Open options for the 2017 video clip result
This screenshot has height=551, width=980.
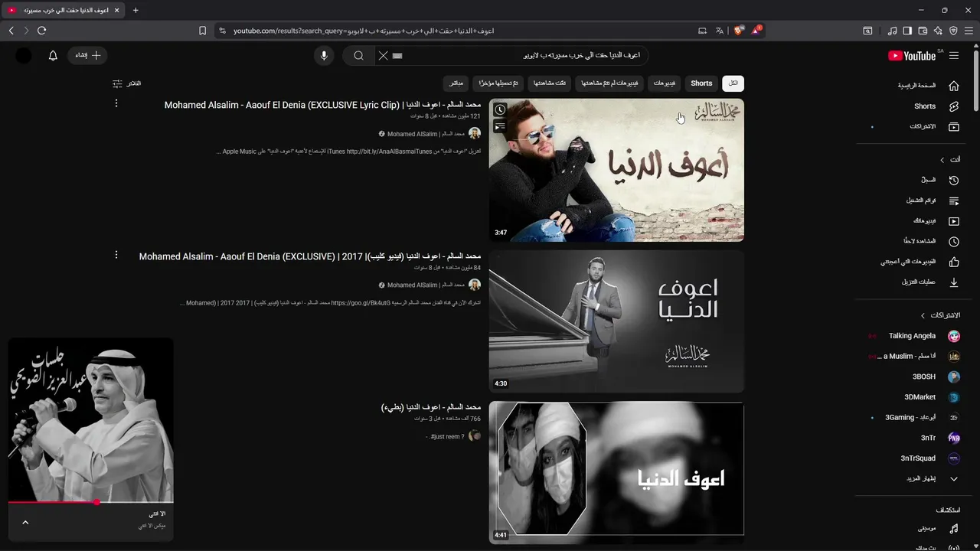[116, 255]
